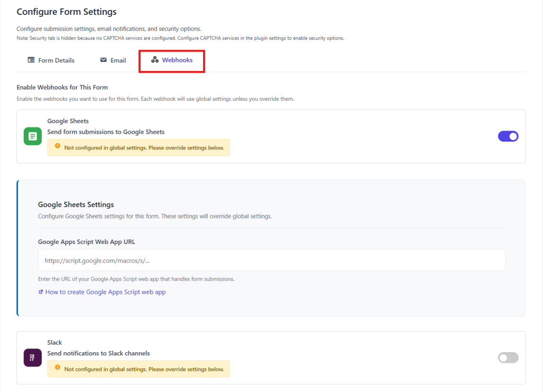Click the warning icon in the Slack notice
Image resolution: width=543 pixels, height=392 pixels.
point(56,369)
